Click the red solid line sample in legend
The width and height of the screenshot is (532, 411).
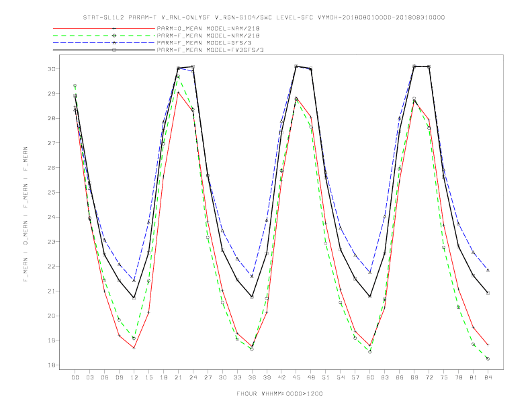[104, 28]
